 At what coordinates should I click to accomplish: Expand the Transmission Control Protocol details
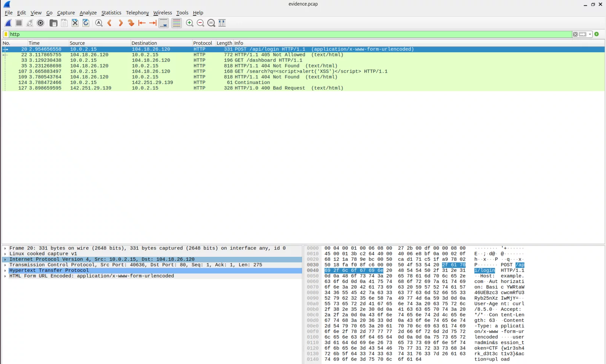[x=5, y=265]
